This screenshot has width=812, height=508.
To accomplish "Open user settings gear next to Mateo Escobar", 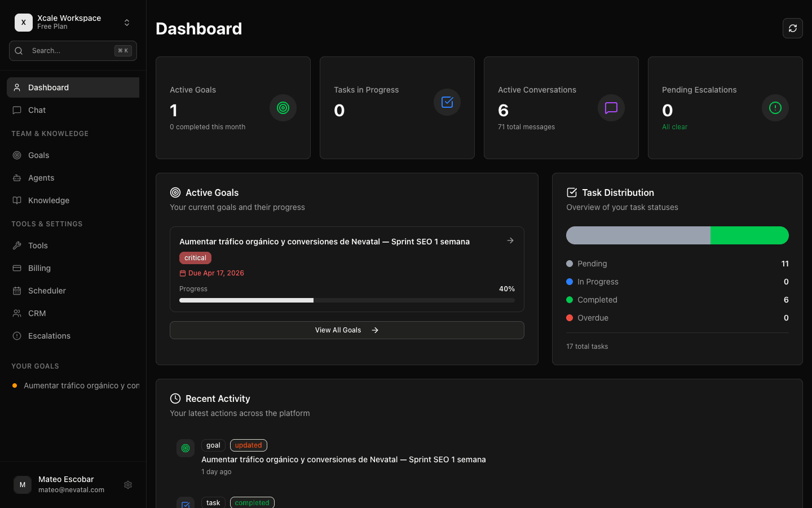I will click(127, 485).
